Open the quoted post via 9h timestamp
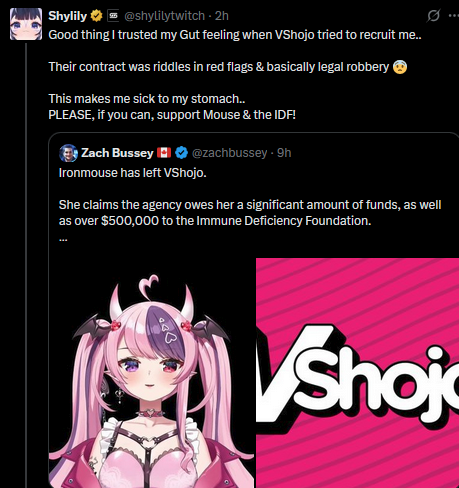This screenshot has height=488, width=459. point(284,153)
